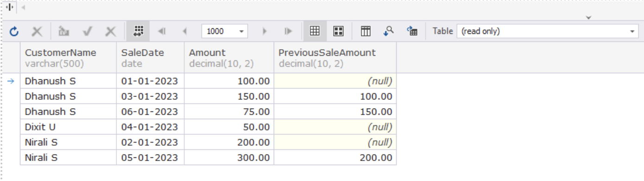Viewport: 644px width, 181px height.
Task: Open the column chooser icon
Action: click(x=366, y=31)
